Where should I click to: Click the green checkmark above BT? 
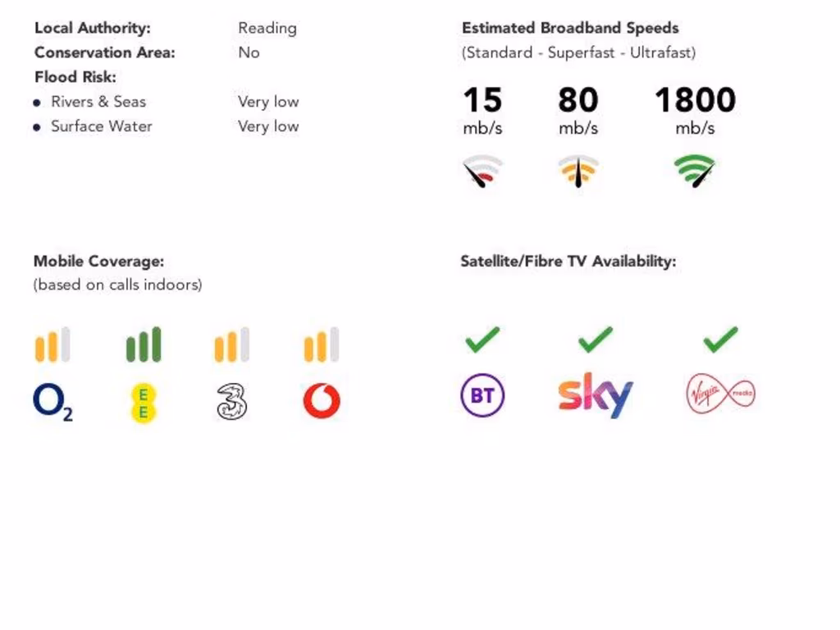point(482,339)
